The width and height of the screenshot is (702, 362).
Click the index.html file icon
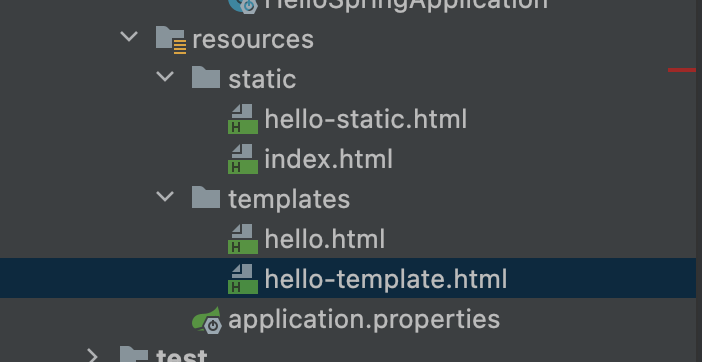pos(243,159)
